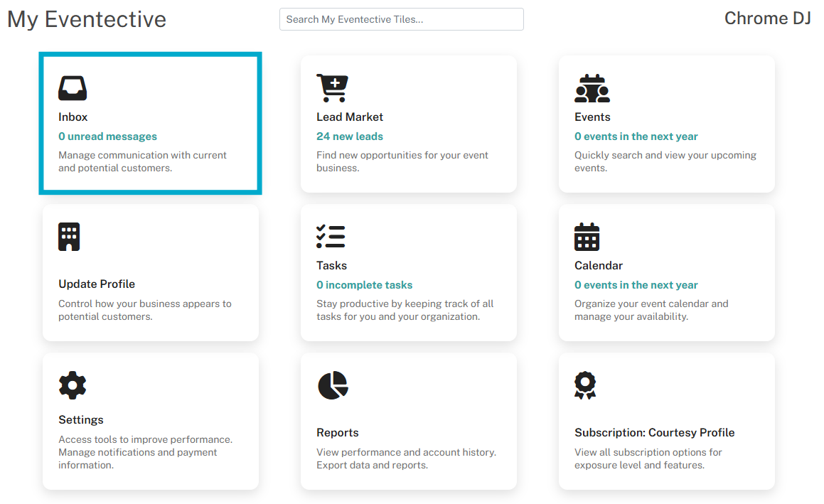The image size is (824, 504).
Task: Open the Settings gear icon
Action: (73, 386)
